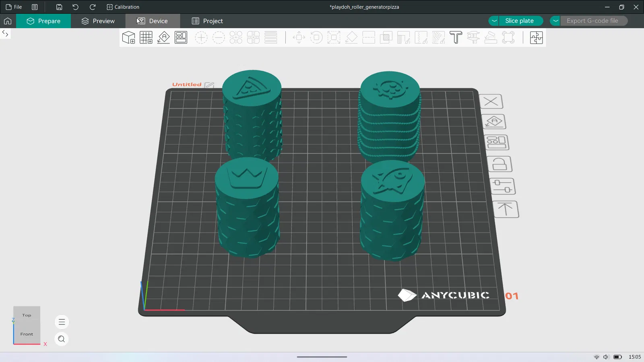Click the Auto orient toolbar icon
The width and height of the screenshot is (644, 362).
pyautogui.click(x=163, y=37)
